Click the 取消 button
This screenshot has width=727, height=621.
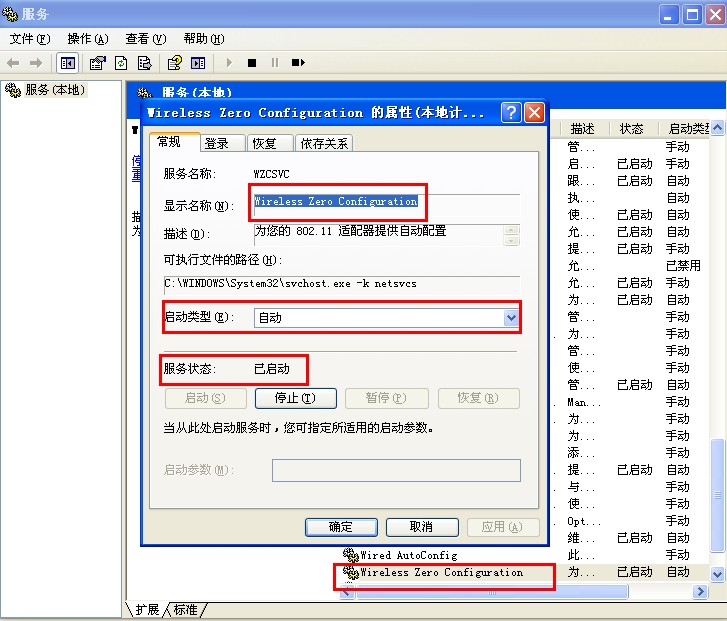click(x=421, y=527)
